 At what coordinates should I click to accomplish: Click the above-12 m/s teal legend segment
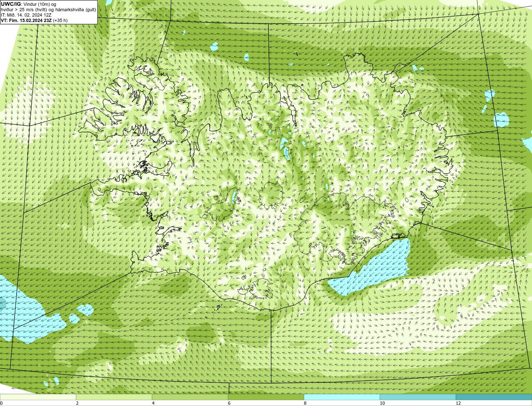(x=494, y=397)
